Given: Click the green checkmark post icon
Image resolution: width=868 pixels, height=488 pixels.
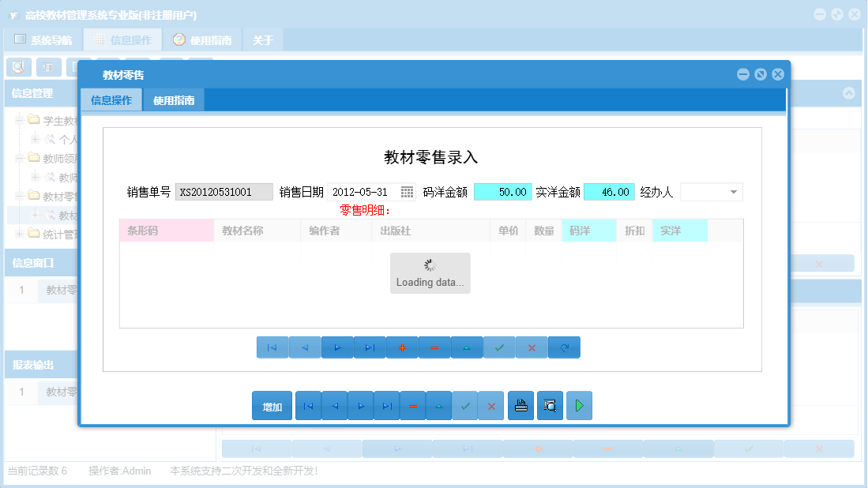Looking at the screenshot, I should point(499,347).
